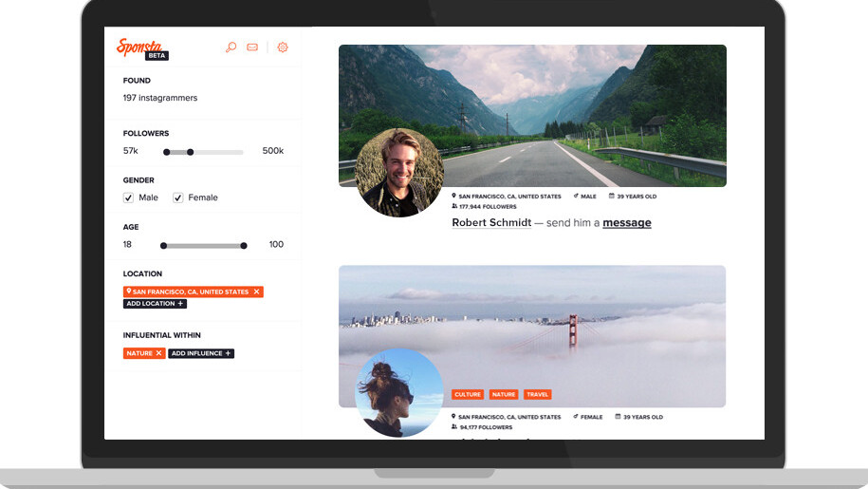Open settings via the gear icon
Image resolution: width=868 pixels, height=489 pixels.
coord(282,47)
